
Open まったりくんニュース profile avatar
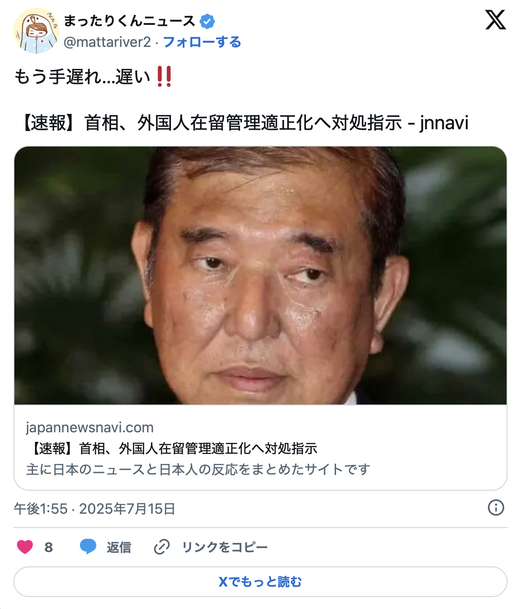(x=36, y=30)
